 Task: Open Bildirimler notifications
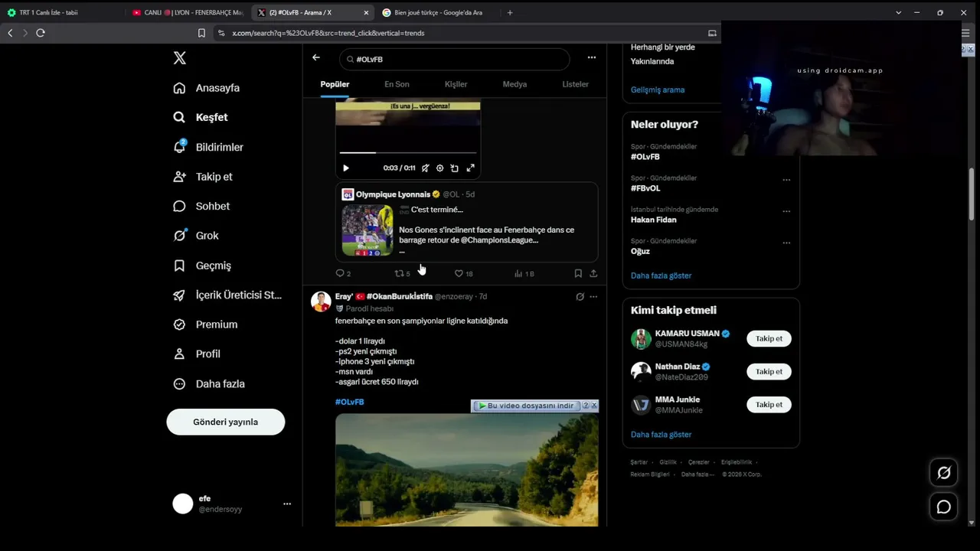(x=208, y=147)
